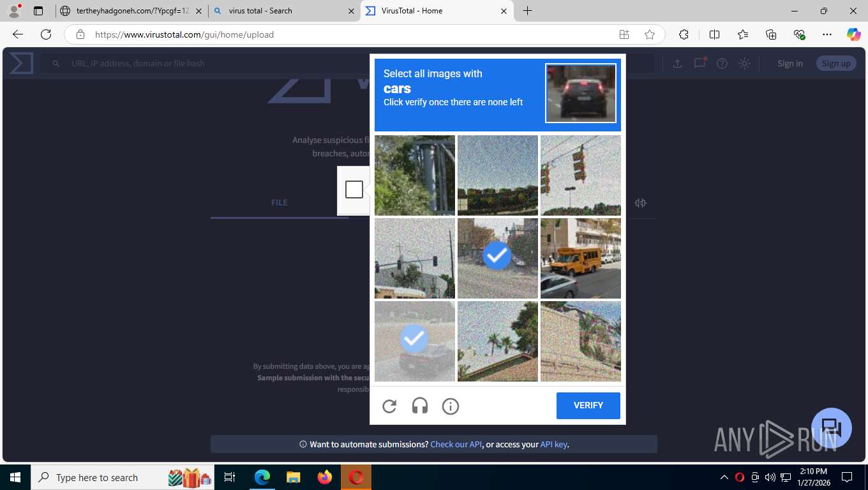Switch to the virus total - Search tab
The height and width of the screenshot is (490, 868).
(284, 11)
